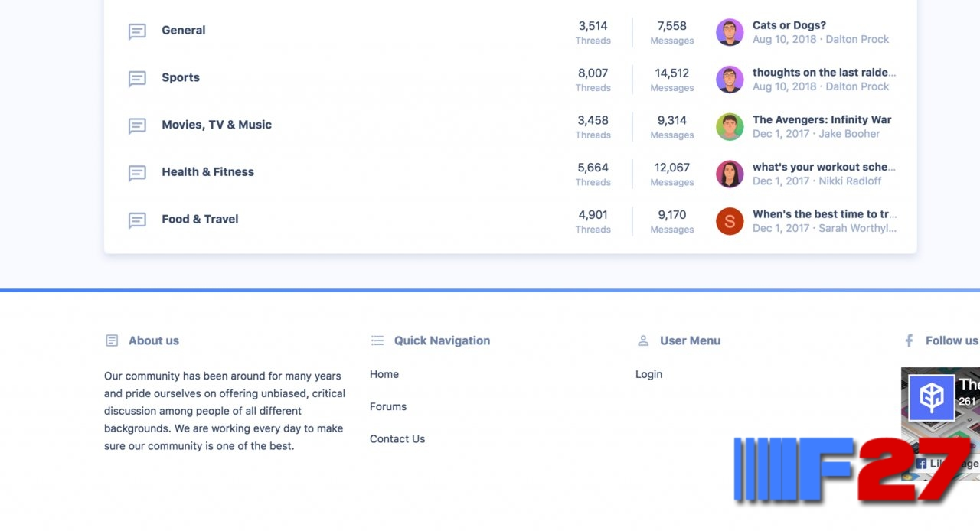Click the Quick Navigation heading
Viewport: 980px width, 531px height.
442,340
